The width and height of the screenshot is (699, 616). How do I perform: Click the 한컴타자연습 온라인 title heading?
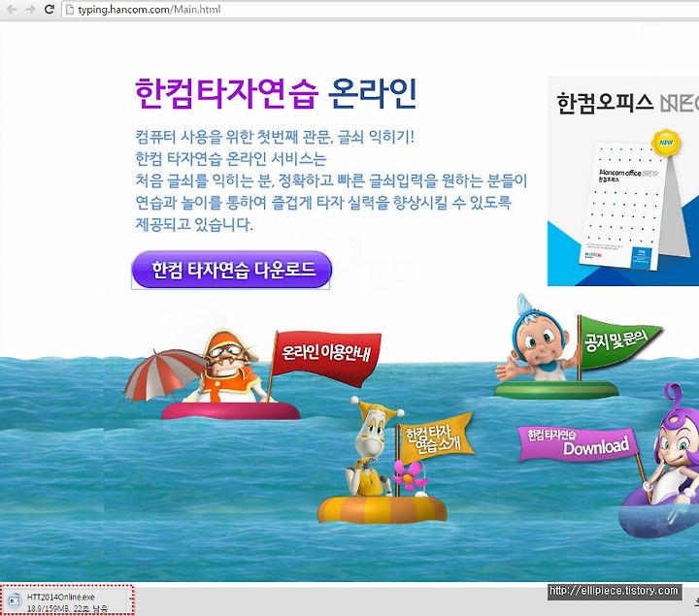coord(276,93)
